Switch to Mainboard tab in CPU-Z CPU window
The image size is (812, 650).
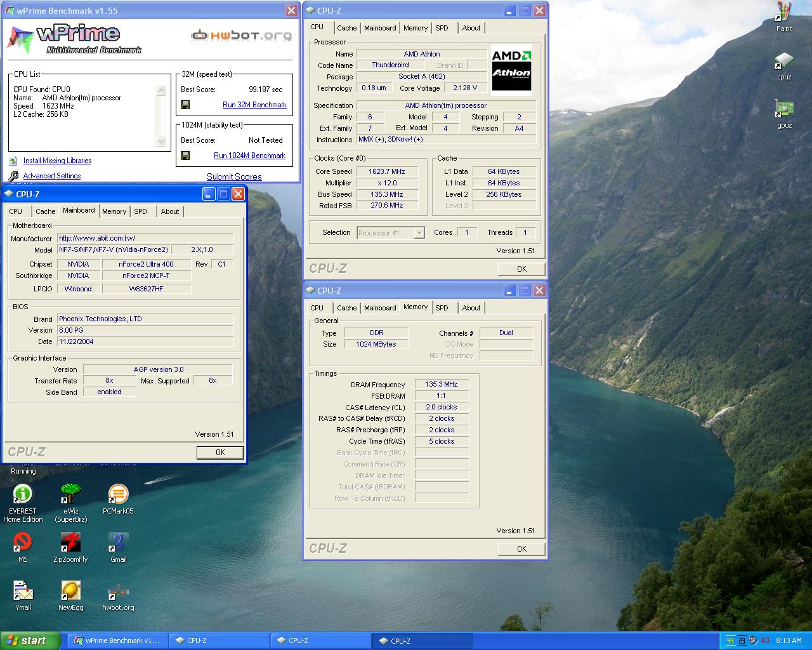pyautogui.click(x=380, y=28)
